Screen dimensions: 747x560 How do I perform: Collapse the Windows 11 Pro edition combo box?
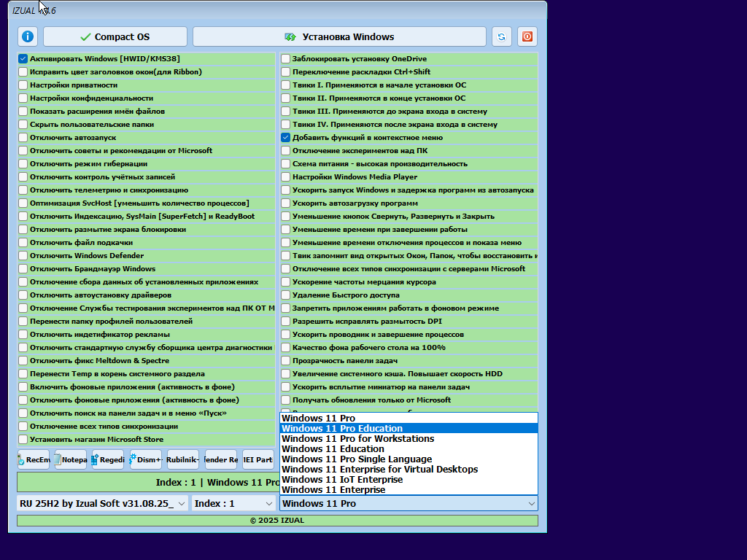409,503
